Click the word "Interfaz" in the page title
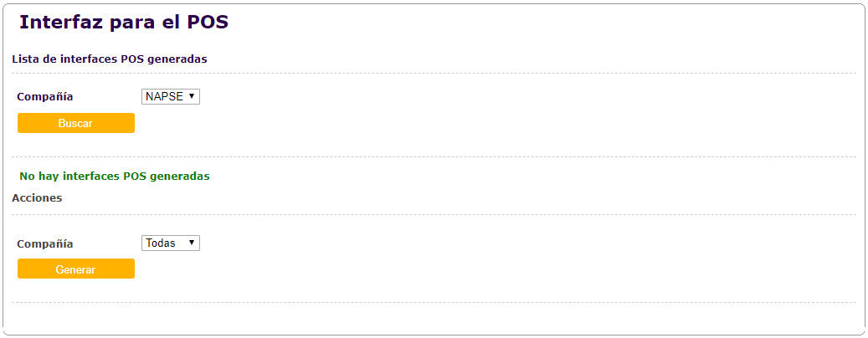This screenshot has height=338, width=868. pos(60,23)
